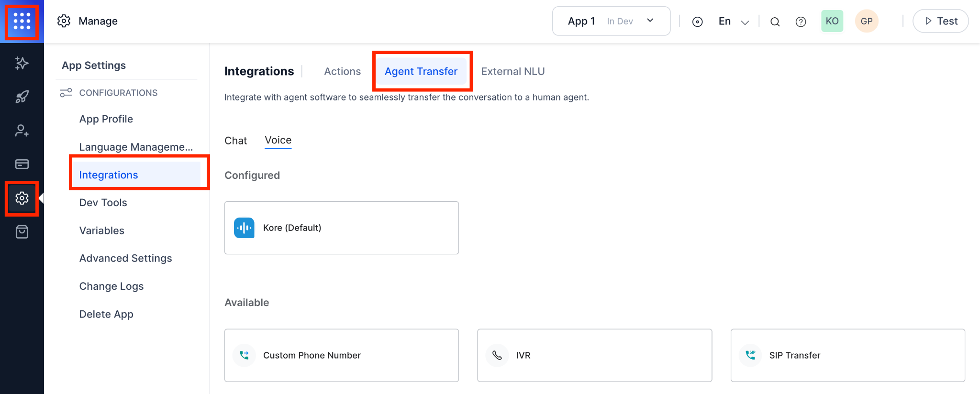The image size is (980, 394).
Task: Open the help question mark icon
Action: pyautogui.click(x=801, y=22)
